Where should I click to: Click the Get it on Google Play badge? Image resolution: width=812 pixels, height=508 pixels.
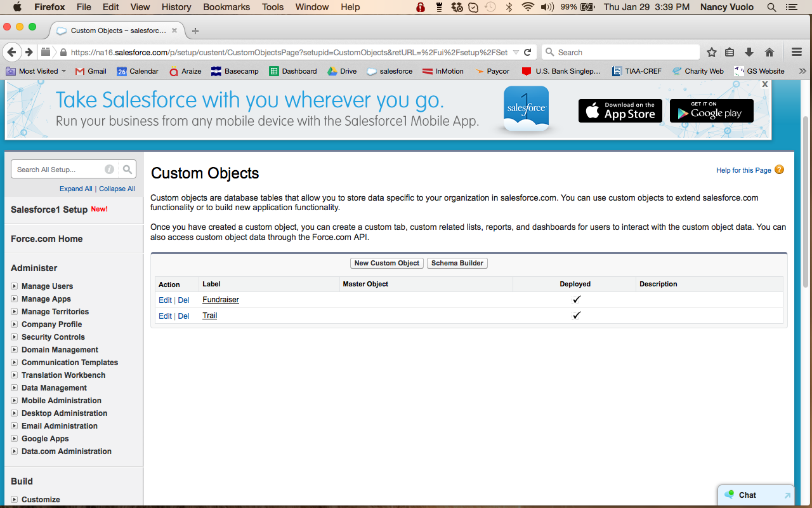pyautogui.click(x=712, y=111)
